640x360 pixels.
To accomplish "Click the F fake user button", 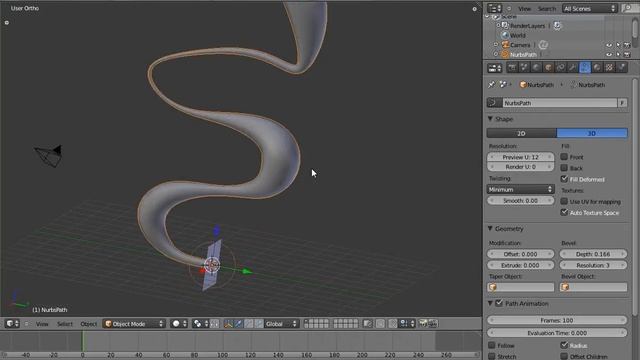I will point(622,103).
